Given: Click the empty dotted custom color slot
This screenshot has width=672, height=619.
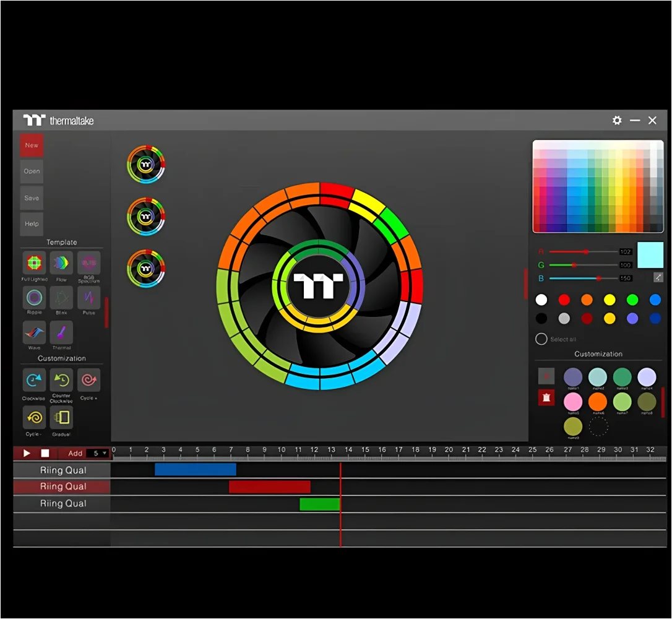Looking at the screenshot, I should pos(598,426).
